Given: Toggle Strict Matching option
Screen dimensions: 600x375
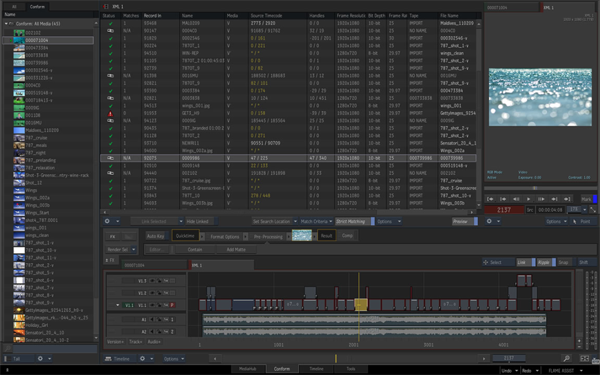Looking at the screenshot, I should tap(355, 221).
